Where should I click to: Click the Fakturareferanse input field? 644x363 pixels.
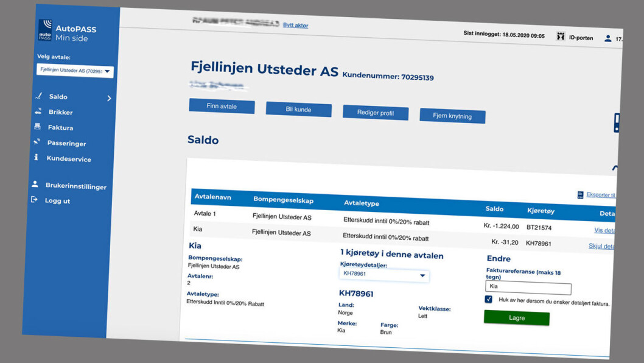(x=528, y=287)
